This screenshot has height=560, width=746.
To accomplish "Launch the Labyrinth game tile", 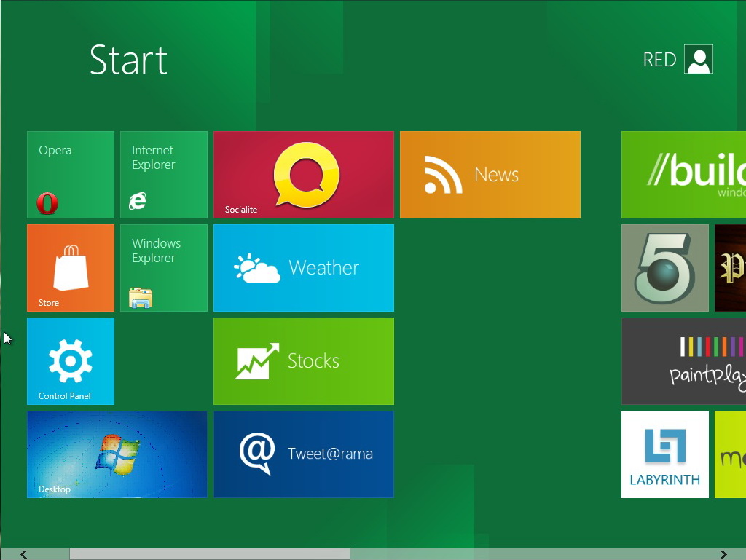I will pos(665,454).
